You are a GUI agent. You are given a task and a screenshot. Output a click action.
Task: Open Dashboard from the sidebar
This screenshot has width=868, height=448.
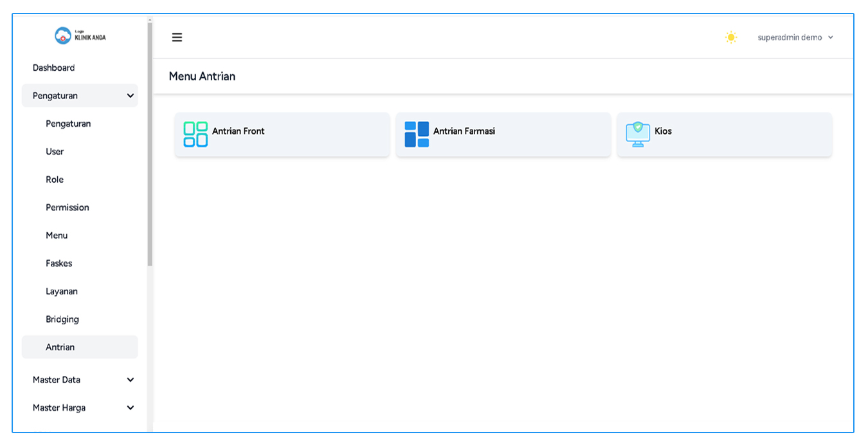pyautogui.click(x=54, y=68)
